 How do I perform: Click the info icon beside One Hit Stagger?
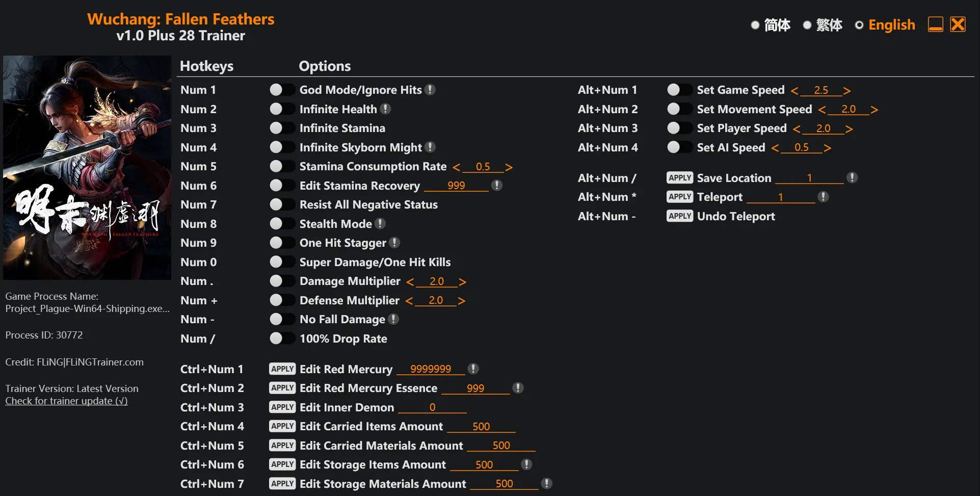pos(394,243)
